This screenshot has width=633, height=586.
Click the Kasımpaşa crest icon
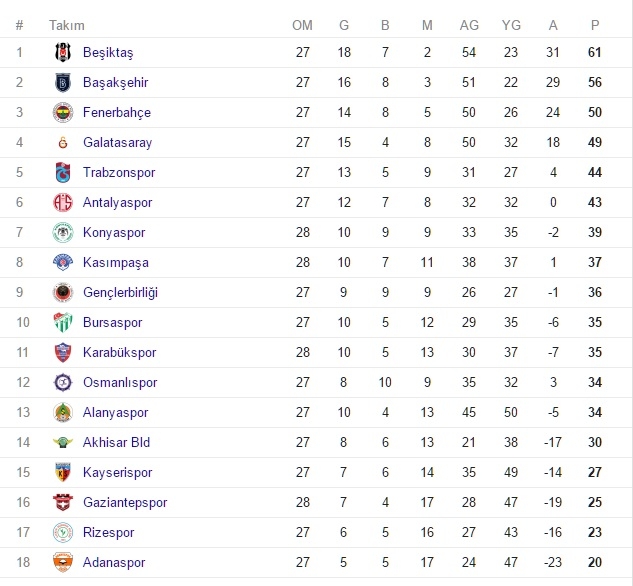pyautogui.click(x=63, y=262)
